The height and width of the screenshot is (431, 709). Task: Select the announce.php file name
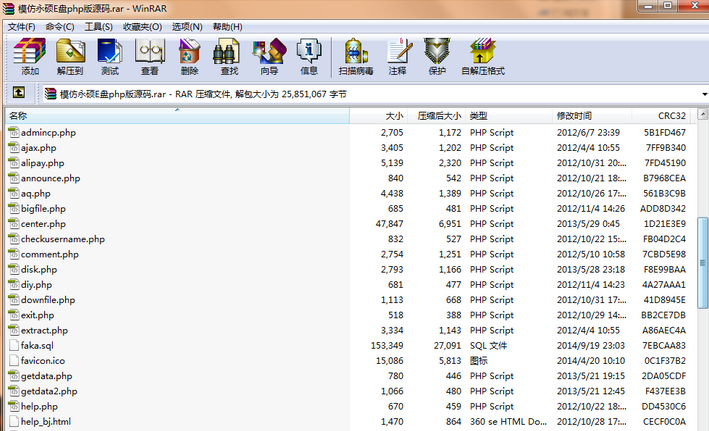click(x=50, y=178)
